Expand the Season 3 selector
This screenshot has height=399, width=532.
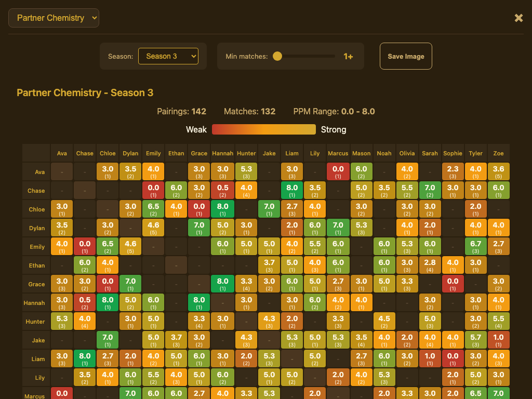coord(168,56)
